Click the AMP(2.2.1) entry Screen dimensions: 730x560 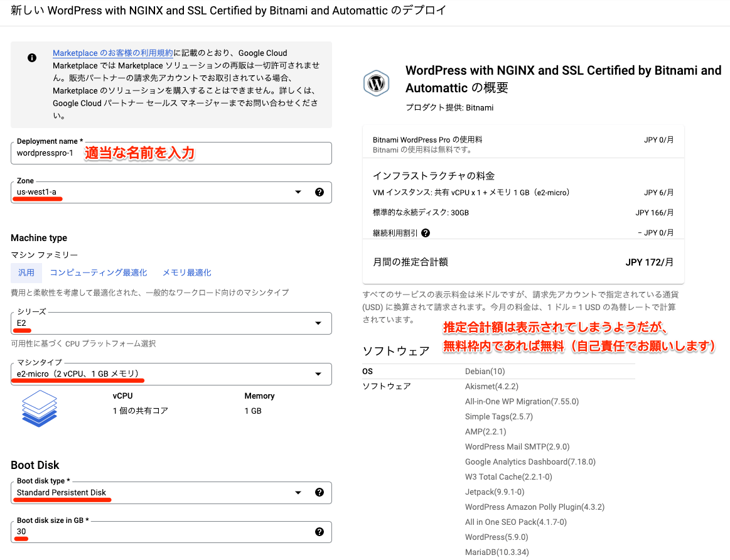[486, 431]
